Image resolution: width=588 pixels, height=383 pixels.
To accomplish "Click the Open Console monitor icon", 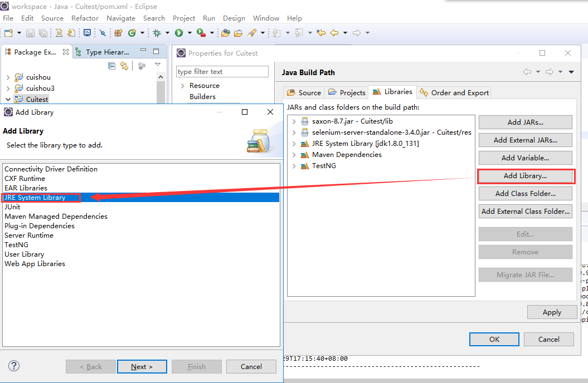I will tap(87, 33).
